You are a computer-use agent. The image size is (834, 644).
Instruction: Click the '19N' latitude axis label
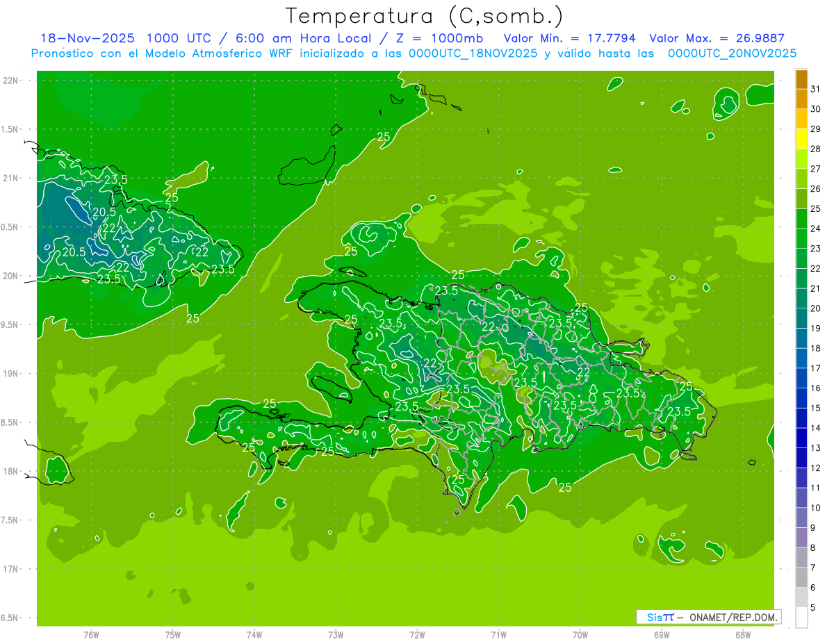(10, 374)
